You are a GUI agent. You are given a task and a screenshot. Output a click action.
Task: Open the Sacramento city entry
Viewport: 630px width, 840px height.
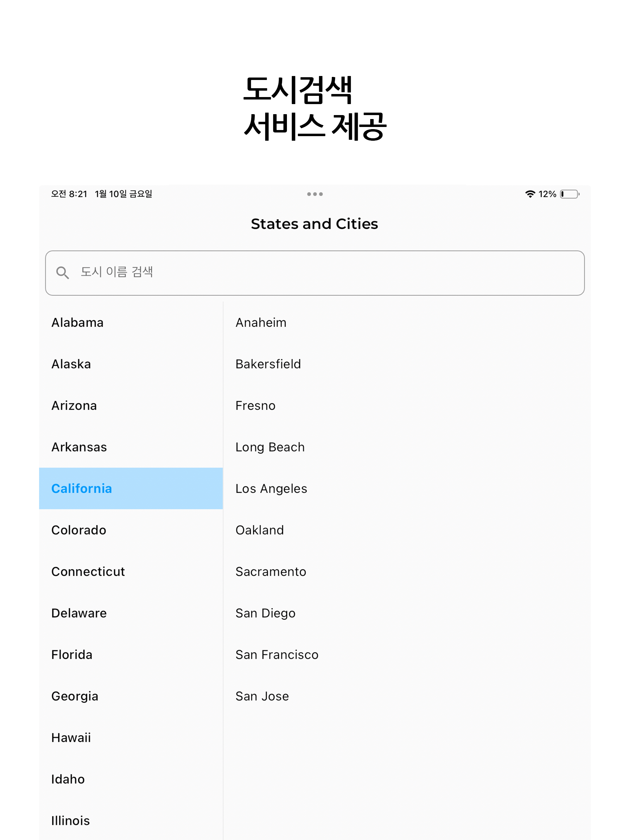[407, 571]
